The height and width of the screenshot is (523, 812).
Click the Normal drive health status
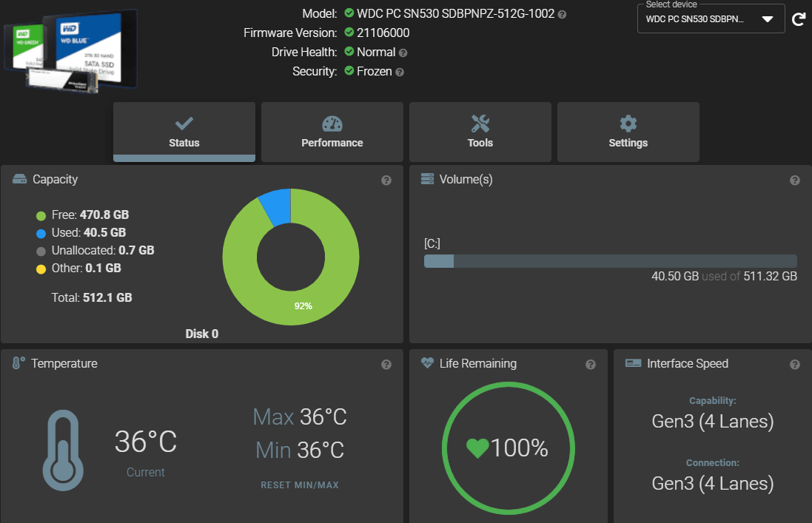click(376, 52)
